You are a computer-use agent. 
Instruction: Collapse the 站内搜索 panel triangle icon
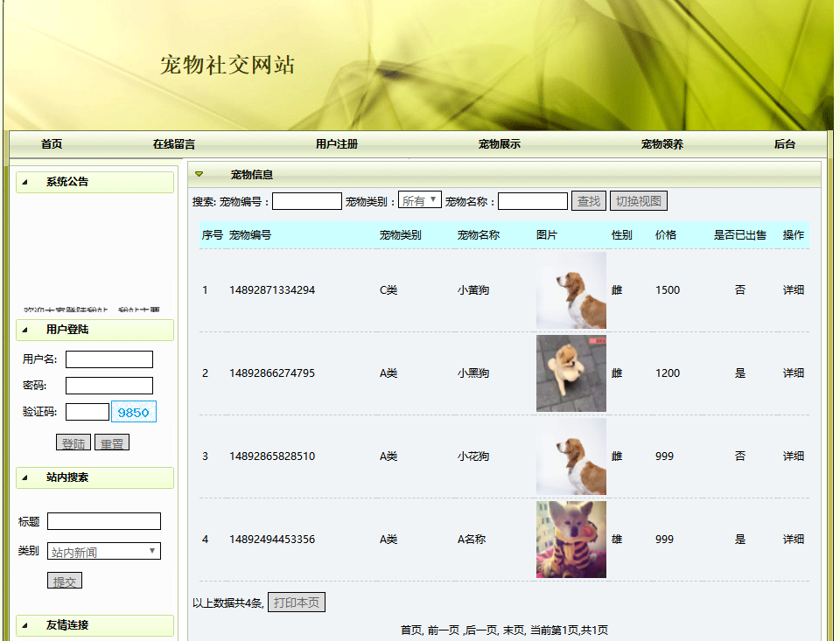pos(24,477)
